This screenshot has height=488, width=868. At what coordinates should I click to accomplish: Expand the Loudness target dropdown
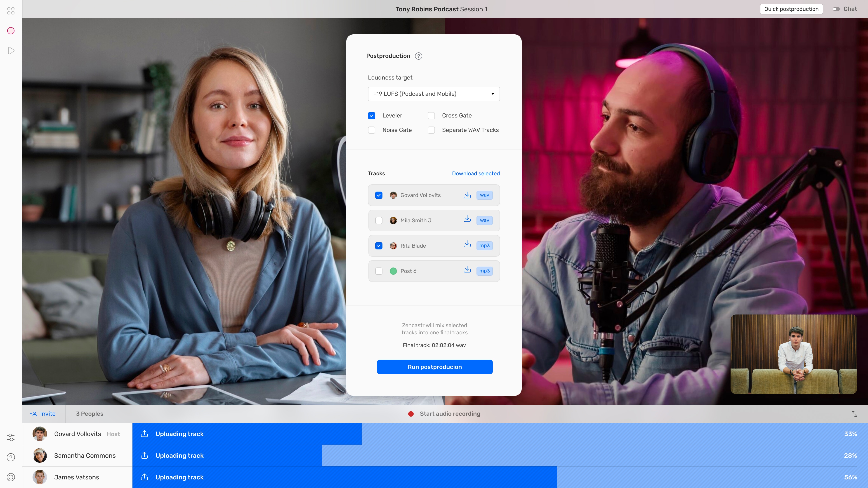pyautogui.click(x=434, y=94)
